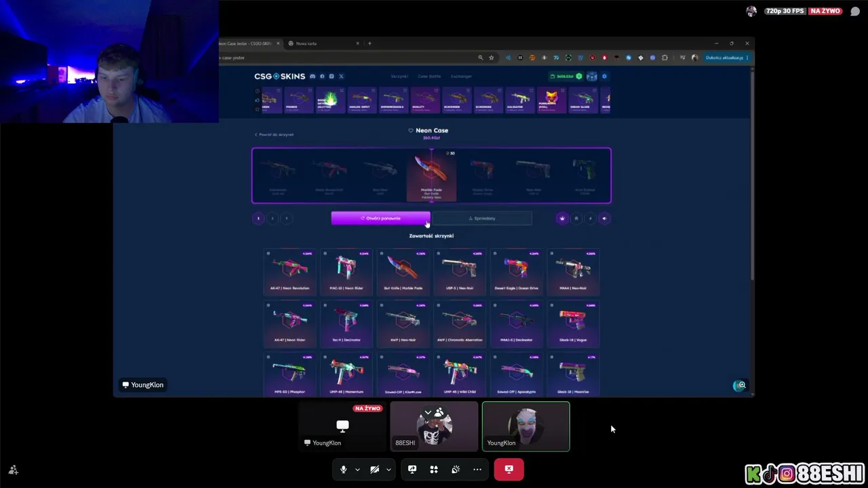Open the Exchanger menu item
The image size is (868, 488).
(461, 77)
